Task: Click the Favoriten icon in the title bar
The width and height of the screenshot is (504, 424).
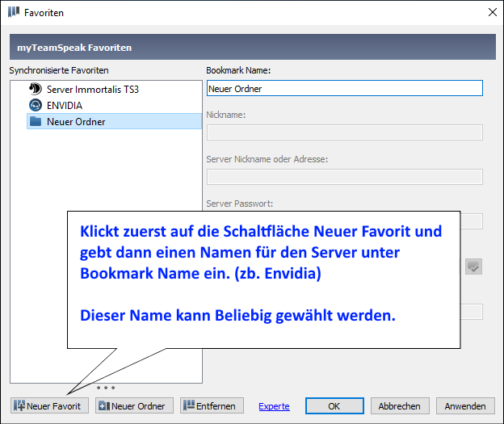Action: [x=13, y=13]
